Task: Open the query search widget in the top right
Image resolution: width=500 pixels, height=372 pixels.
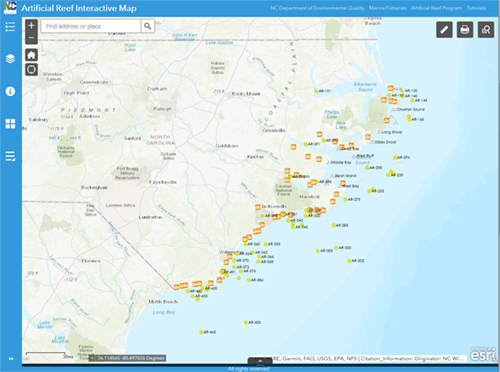Action: [x=486, y=30]
